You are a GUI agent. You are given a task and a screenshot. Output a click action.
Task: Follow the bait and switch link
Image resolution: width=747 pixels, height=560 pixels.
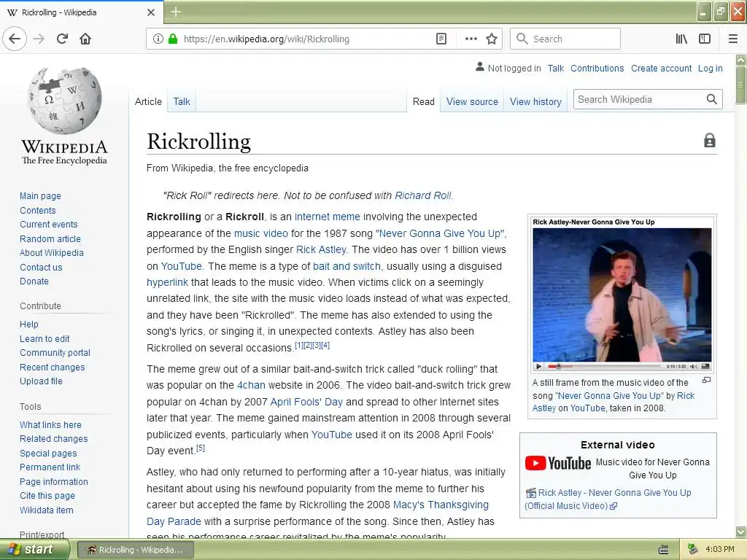click(347, 266)
